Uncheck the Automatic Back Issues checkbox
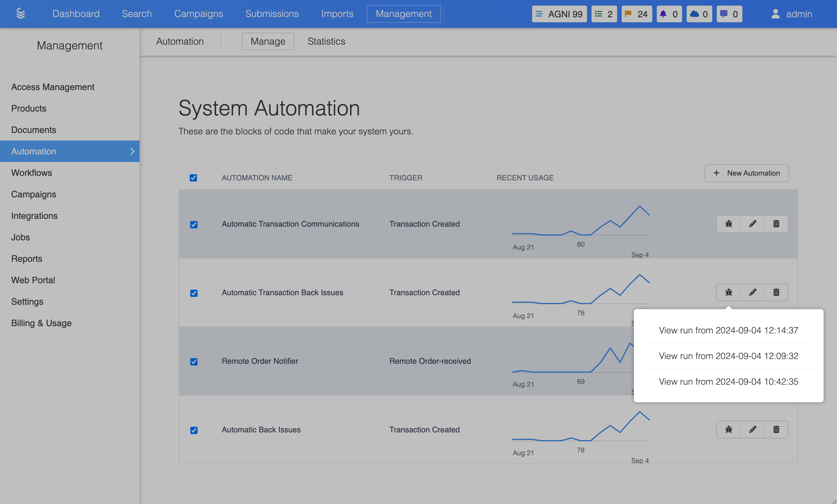Image resolution: width=837 pixels, height=504 pixels. pos(194,430)
